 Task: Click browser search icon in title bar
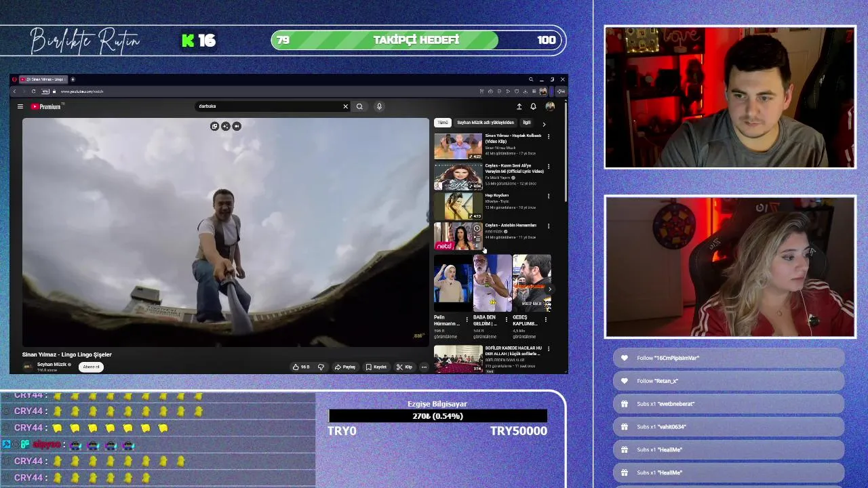(x=531, y=79)
